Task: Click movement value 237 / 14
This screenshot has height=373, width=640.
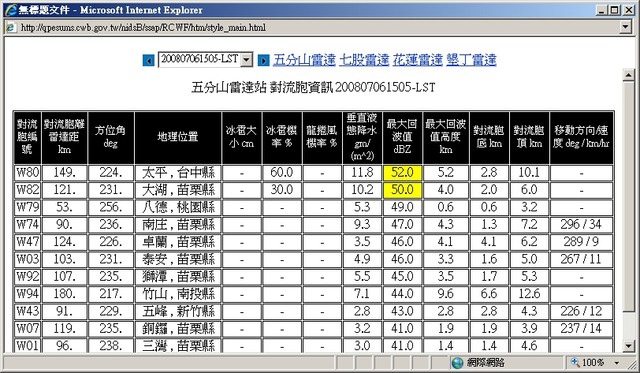Action: (x=581, y=329)
